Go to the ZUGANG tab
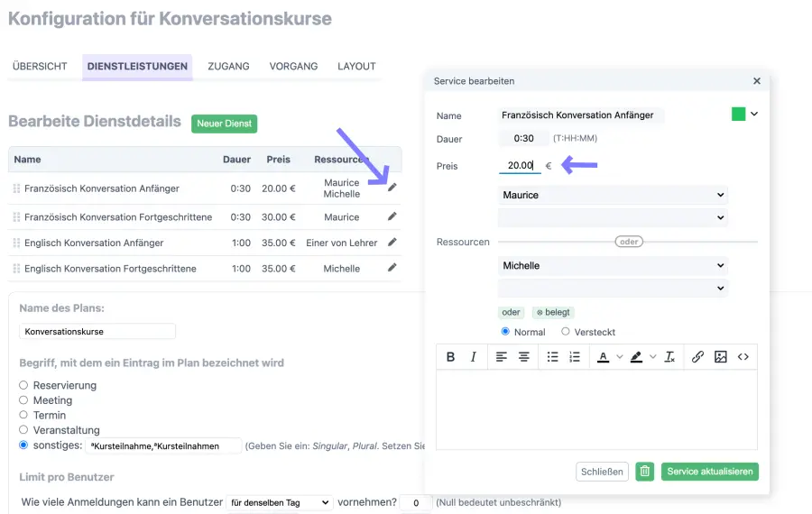 click(x=228, y=66)
